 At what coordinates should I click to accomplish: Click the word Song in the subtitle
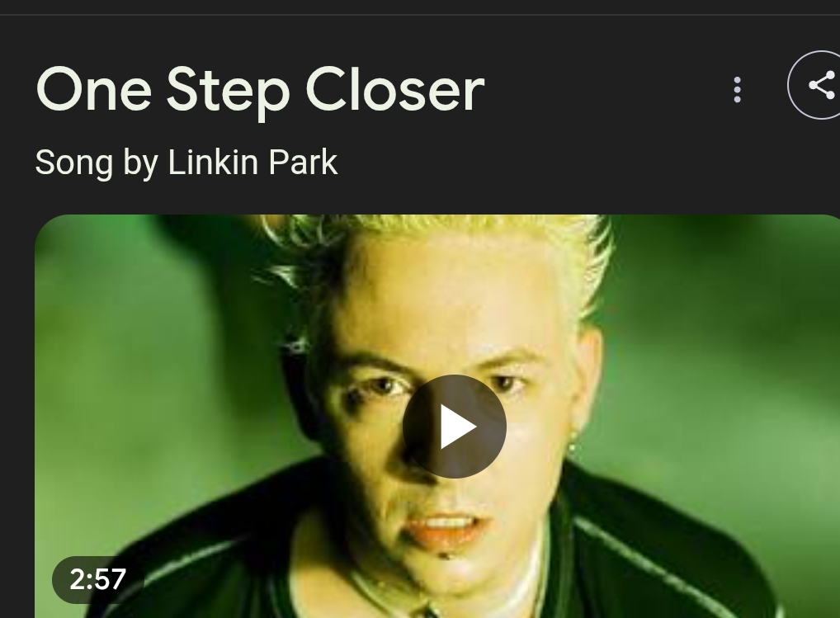[x=74, y=163]
